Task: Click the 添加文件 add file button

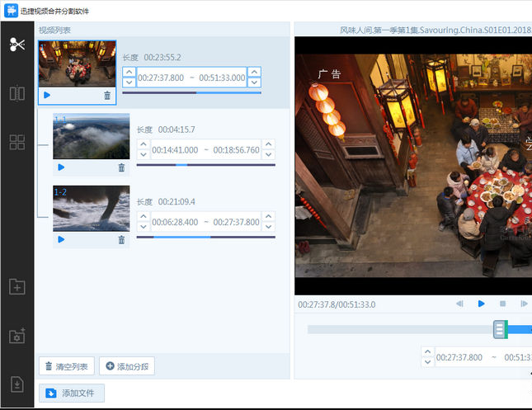Action: pos(72,393)
